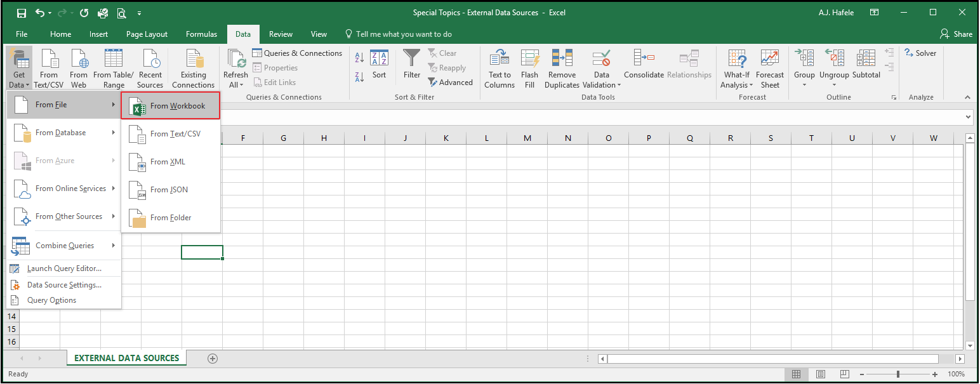Viewport: 980px width, 384px height.
Task: Click the Tell me what you want to do box
Action: tap(398, 34)
